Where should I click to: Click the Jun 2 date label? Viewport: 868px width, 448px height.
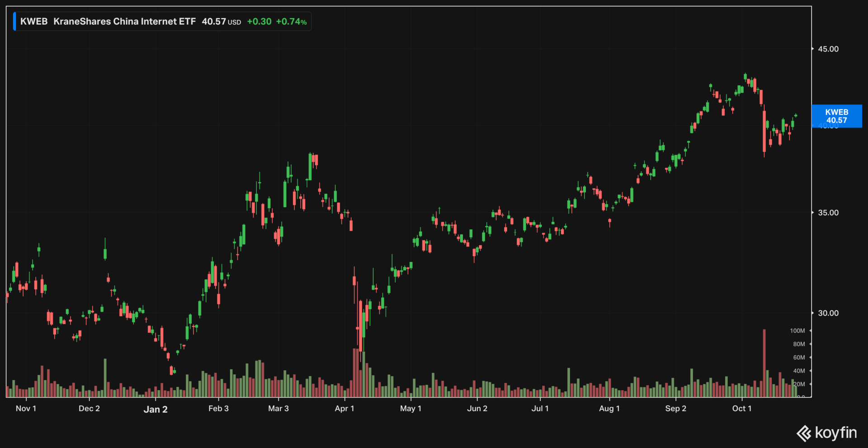point(477,408)
